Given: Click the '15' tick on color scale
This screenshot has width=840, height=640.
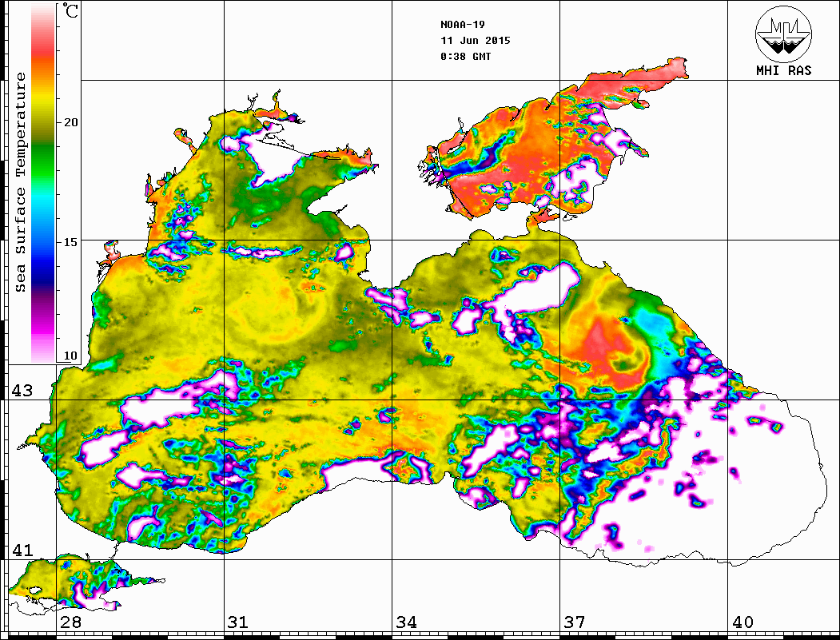Looking at the screenshot, I should [x=70, y=242].
